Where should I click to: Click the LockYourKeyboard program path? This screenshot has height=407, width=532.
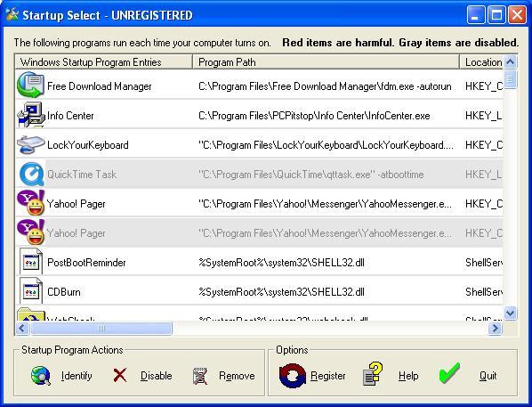click(x=326, y=145)
